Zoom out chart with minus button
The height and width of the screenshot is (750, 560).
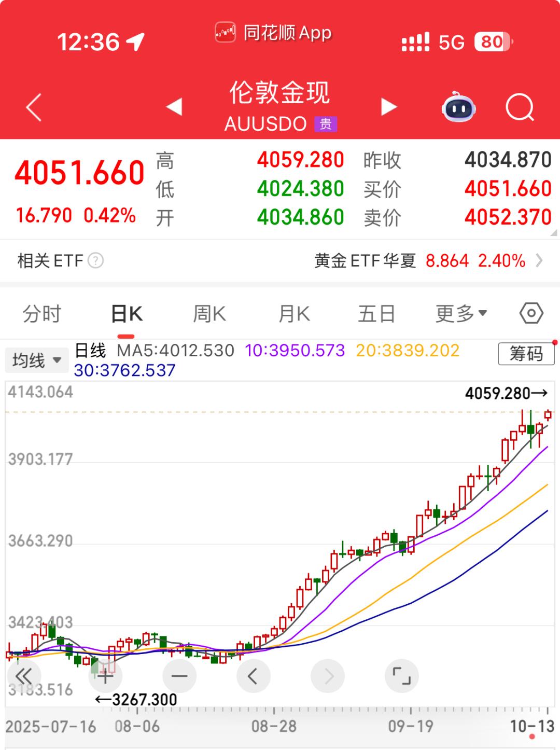(179, 676)
